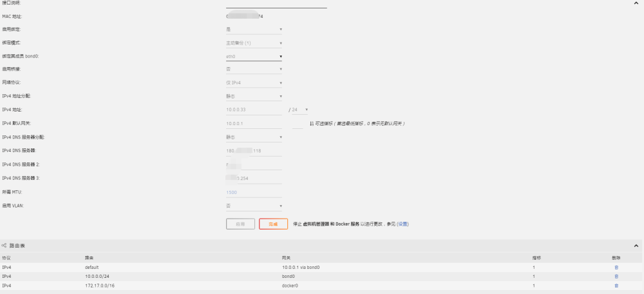
Task: Click the 指标 column header
Action: point(536,258)
